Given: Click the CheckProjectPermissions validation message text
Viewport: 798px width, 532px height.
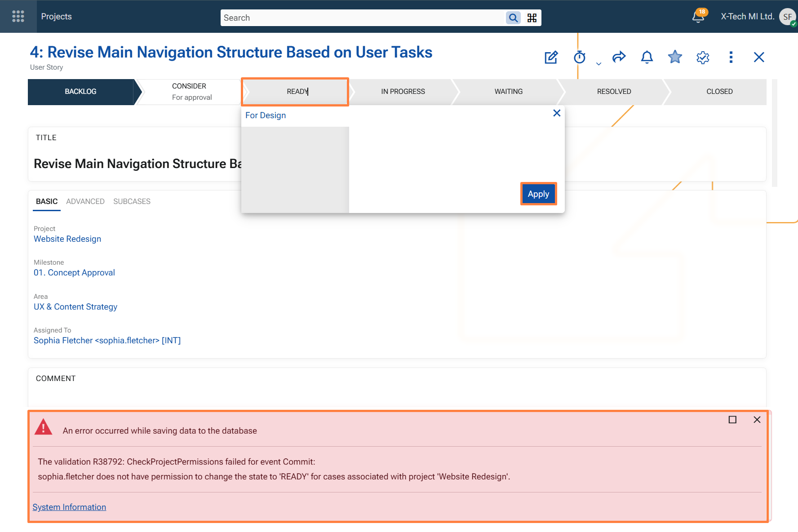Looking at the screenshot, I should (177, 462).
